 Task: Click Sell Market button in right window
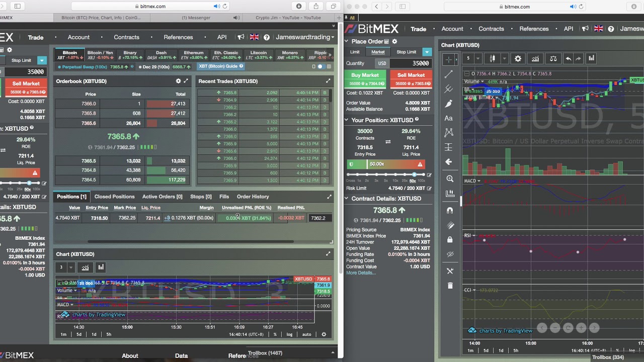pyautogui.click(x=411, y=78)
